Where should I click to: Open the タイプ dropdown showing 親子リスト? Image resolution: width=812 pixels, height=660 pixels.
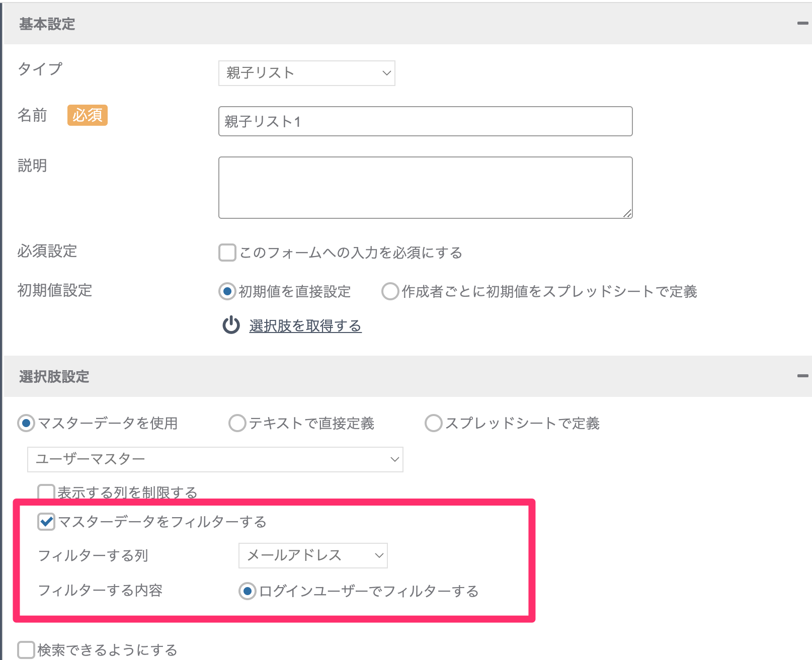click(x=306, y=73)
